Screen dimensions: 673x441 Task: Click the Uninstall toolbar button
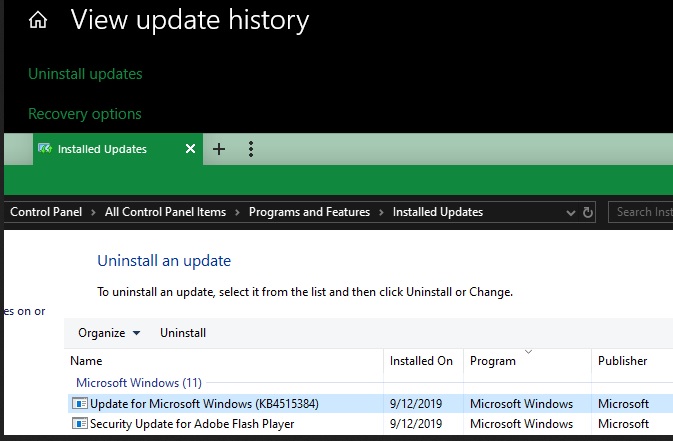[183, 333]
